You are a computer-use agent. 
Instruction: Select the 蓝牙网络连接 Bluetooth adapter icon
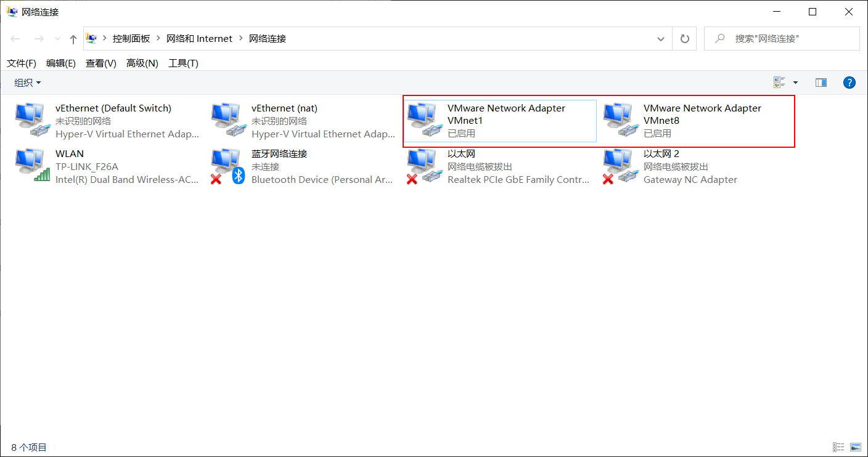pyautogui.click(x=227, y=166)
